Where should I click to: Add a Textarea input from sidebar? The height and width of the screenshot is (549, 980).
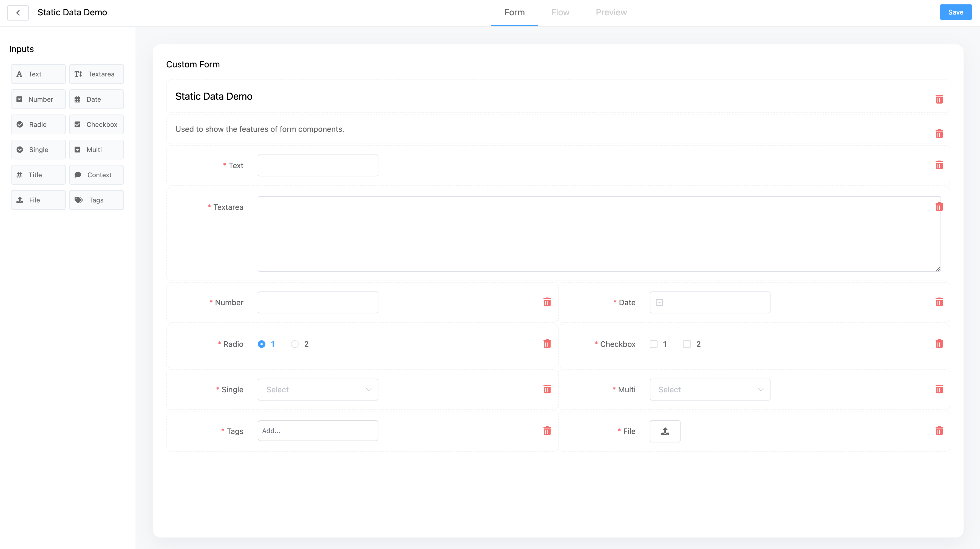[x=96, y=74]
